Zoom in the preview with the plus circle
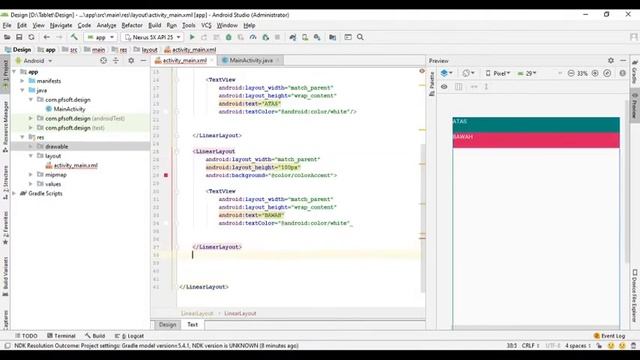 595,73
